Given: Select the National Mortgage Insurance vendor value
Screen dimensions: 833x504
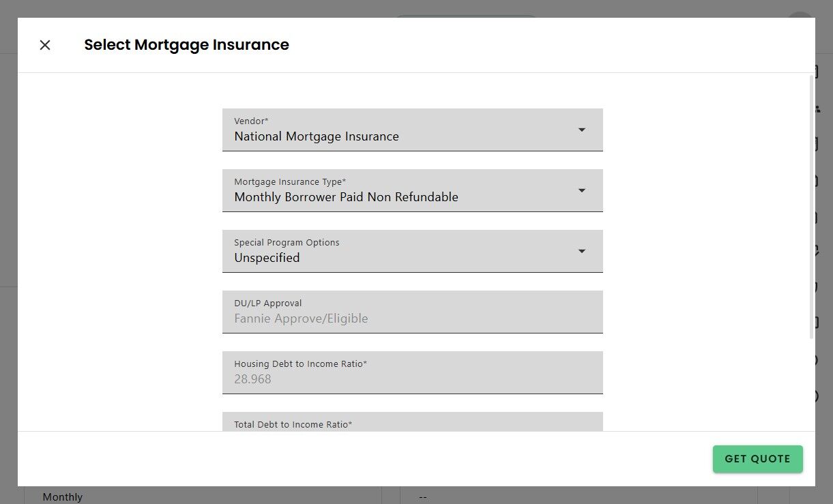Looking at the screenshot, I should coord(317,136).
